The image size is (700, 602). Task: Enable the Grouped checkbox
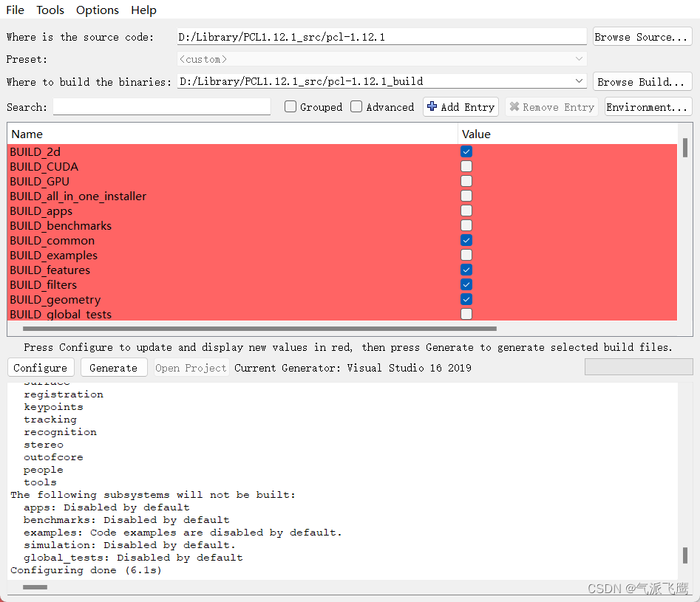[290, 106]
